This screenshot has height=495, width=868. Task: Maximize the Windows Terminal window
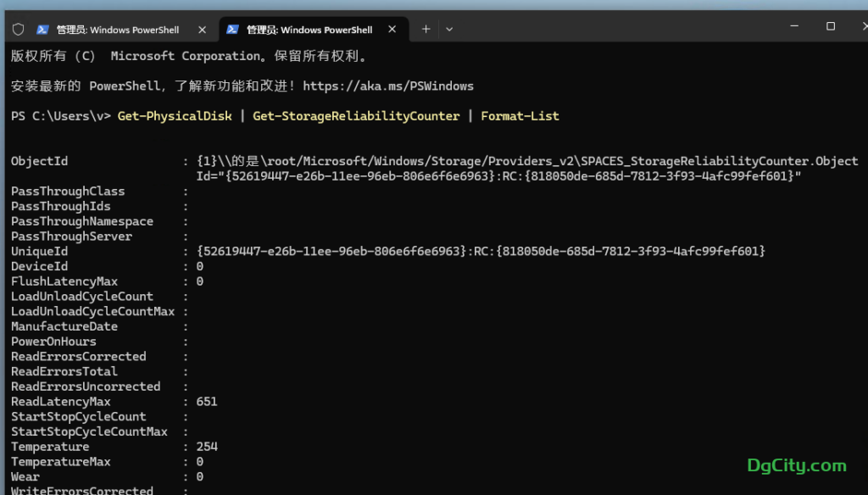[x=830, y=27]
